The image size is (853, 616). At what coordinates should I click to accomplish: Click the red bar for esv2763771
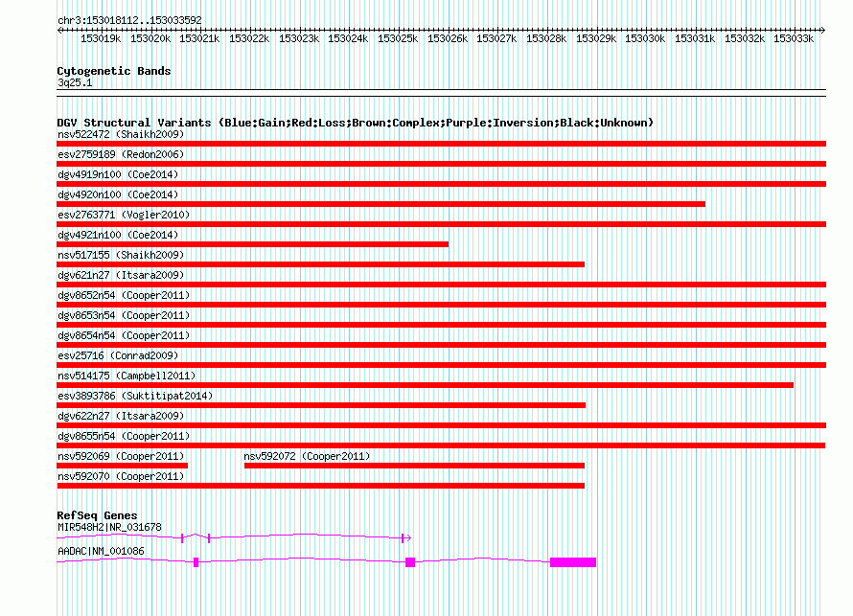coord(441,224)
